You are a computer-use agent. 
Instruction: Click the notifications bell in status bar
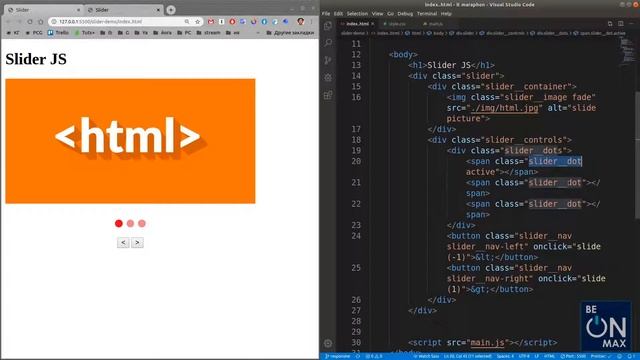631,356
